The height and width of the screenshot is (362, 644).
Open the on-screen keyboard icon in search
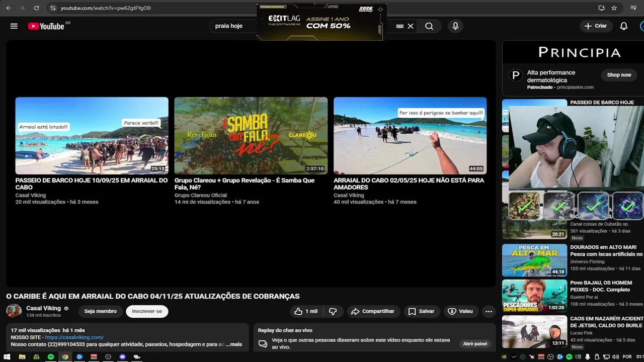click(x=400, y=26)
